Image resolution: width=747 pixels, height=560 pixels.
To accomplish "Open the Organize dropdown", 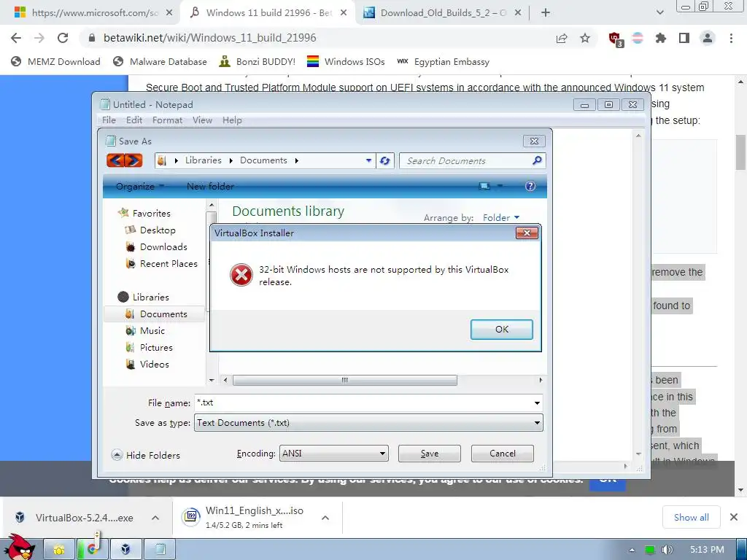I will tap(139, 187).
